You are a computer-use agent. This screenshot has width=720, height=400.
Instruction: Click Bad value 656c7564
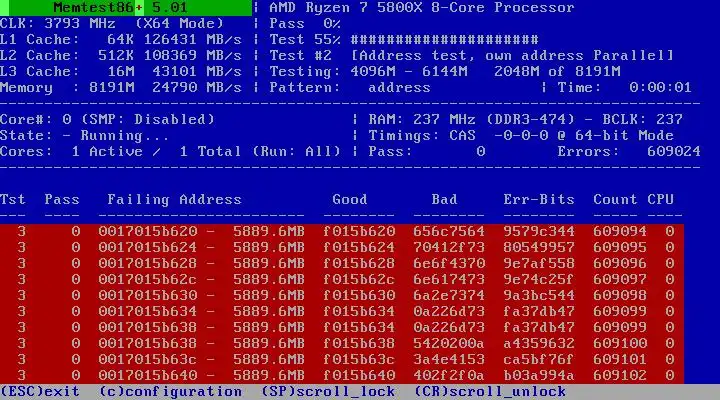click(x=449, y=231)
